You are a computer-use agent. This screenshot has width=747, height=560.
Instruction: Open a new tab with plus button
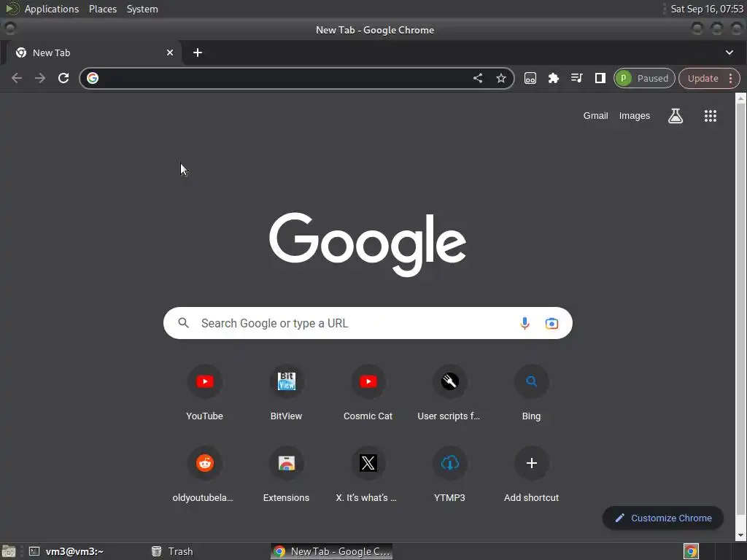[198, 52]
